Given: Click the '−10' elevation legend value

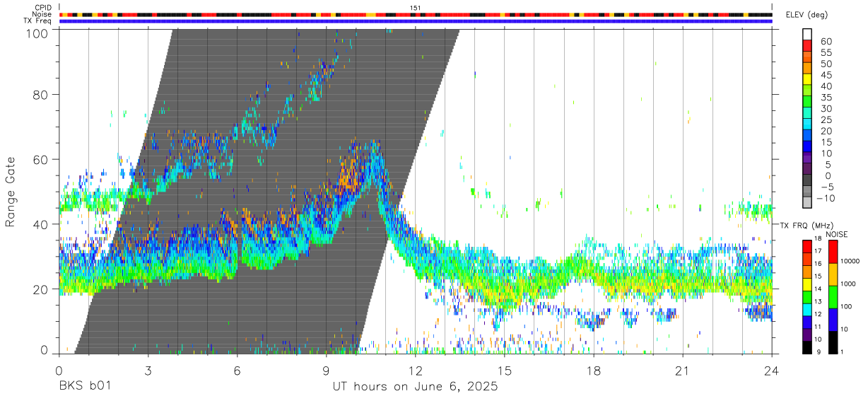Looking at the screenshot, I should tap(826, 198).
